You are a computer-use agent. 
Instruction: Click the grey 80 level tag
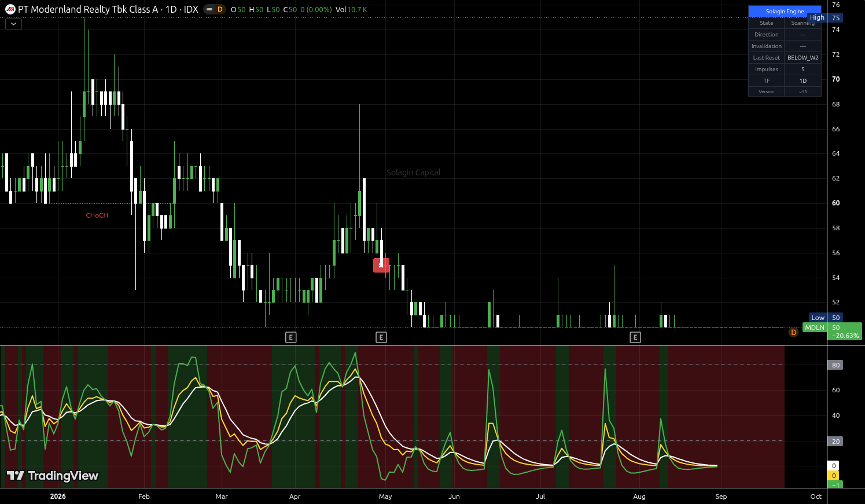835,365
